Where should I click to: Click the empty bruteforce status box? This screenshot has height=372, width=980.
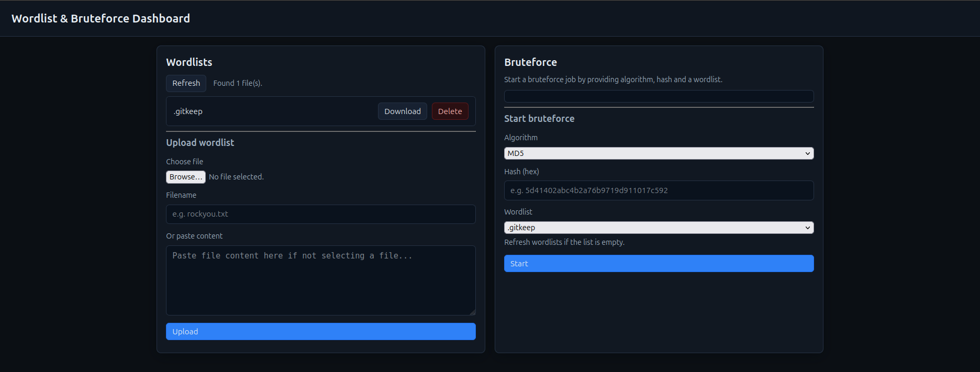(x=659, y=96)
